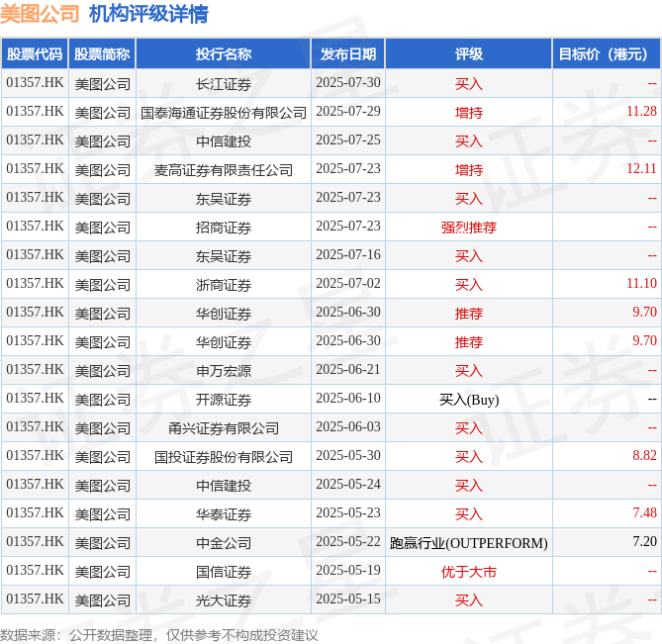Click the date 2025-05-30

coord(348,455)
